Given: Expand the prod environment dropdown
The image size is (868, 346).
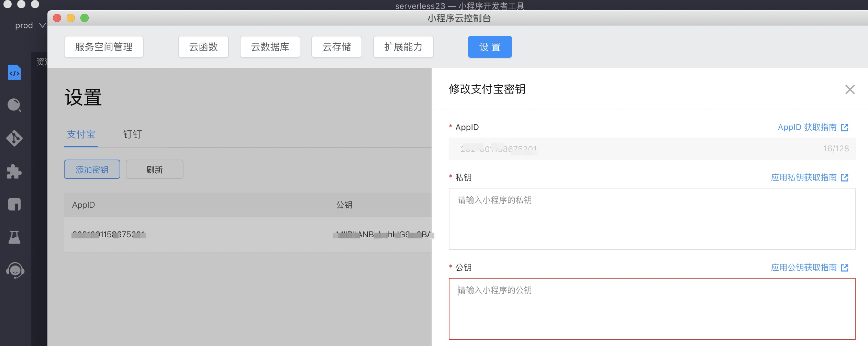Looking at the screenshot, I should (x=30, y=25).
